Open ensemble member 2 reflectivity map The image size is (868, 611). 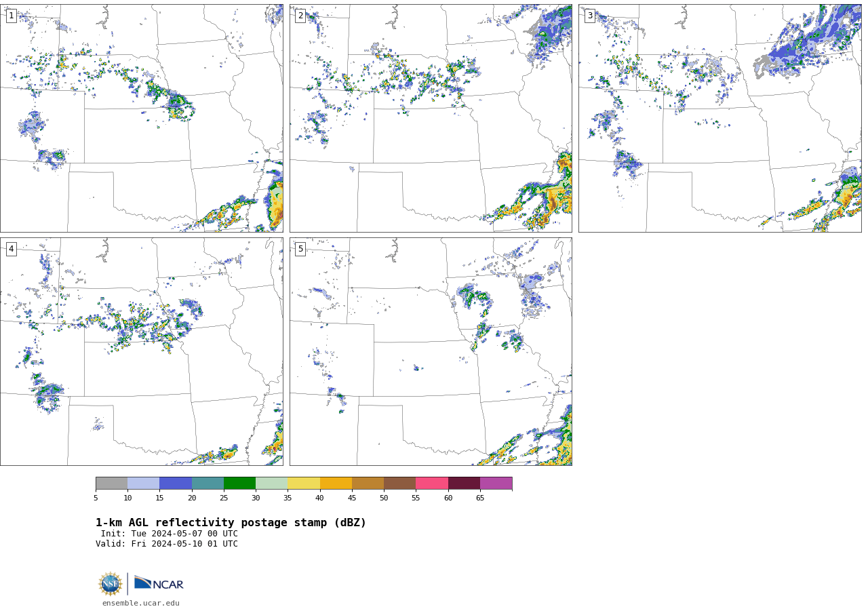431,119
